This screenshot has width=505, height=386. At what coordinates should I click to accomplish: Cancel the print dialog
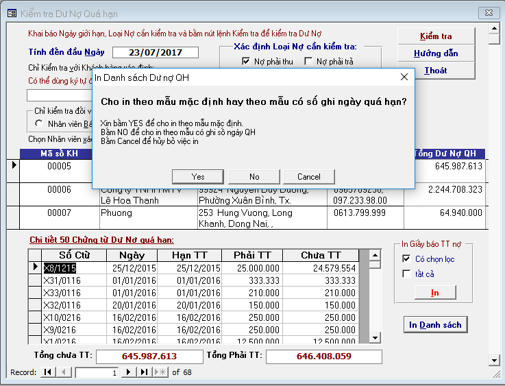(x=309, y=177)
